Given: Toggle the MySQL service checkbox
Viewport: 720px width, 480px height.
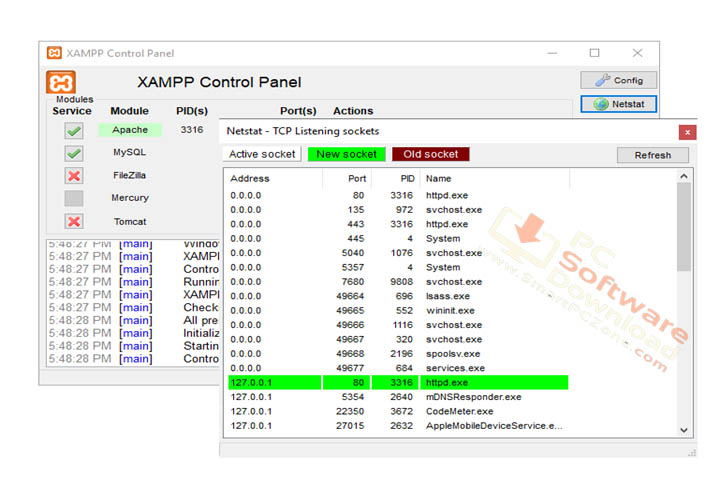Looking at the screenshot, I should (x=74, y=153).
